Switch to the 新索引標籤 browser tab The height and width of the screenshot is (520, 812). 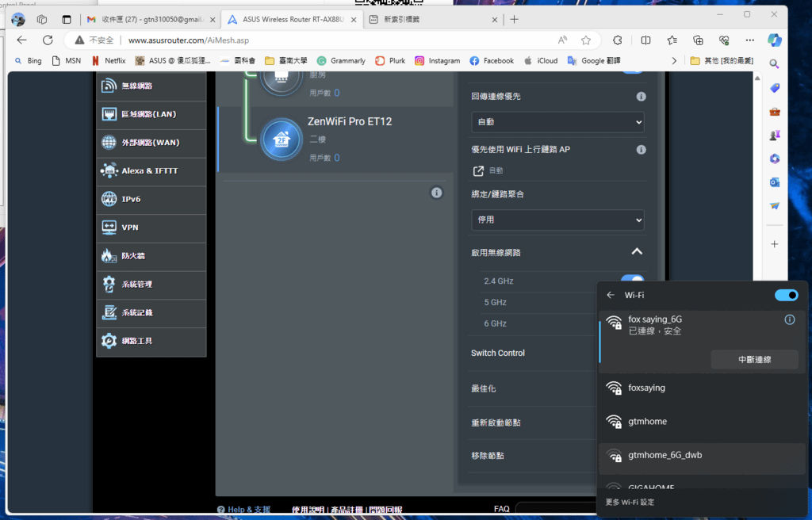tap(433, 20)
